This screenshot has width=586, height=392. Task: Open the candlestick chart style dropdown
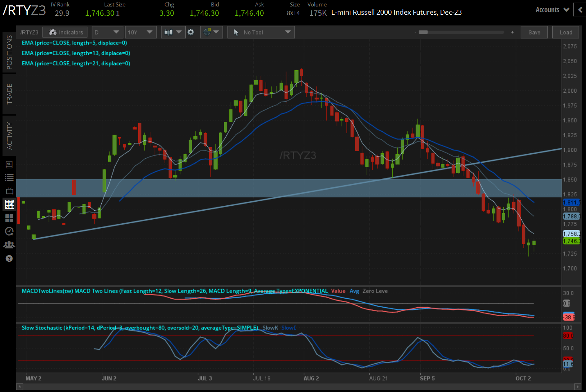173,32
